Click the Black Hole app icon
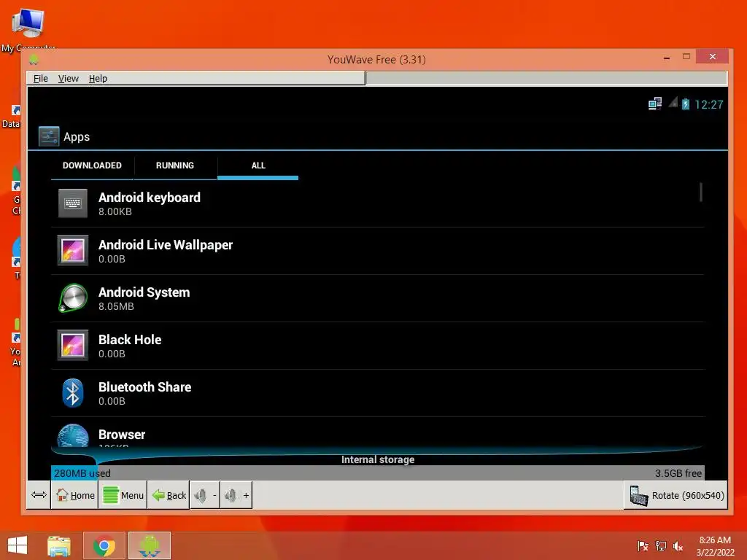Image resolution: width=747 pixels, height=560 pixels. (73, 345)
